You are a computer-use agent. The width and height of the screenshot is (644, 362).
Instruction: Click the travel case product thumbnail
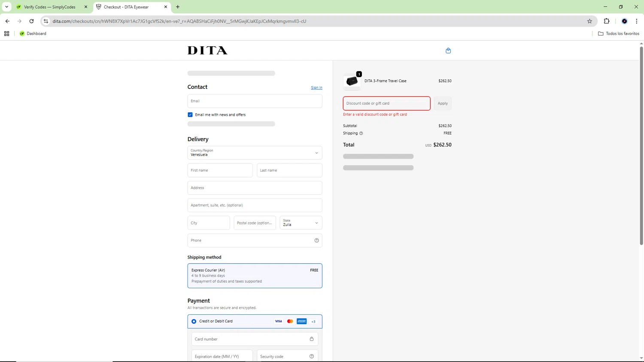352,81
